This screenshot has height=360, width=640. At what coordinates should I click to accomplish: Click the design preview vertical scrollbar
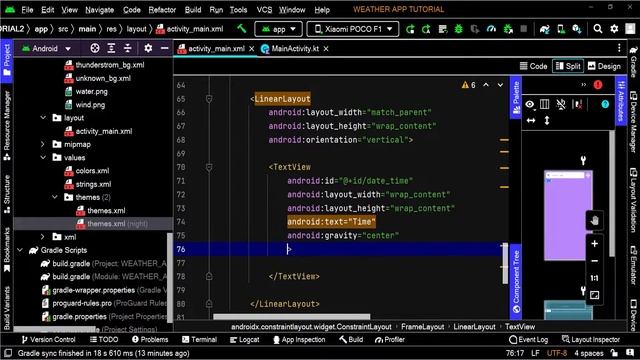(612, 194)
